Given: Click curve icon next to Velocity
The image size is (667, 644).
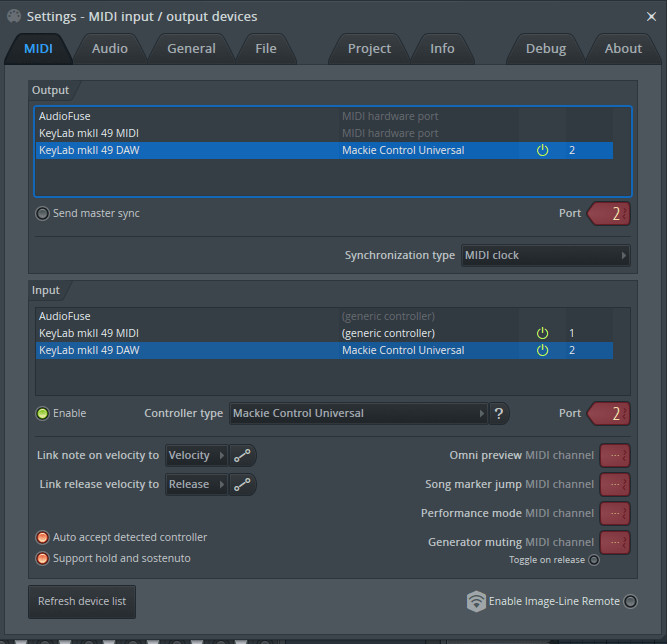Looking at the screenshot, I should (x=242, y=456).
